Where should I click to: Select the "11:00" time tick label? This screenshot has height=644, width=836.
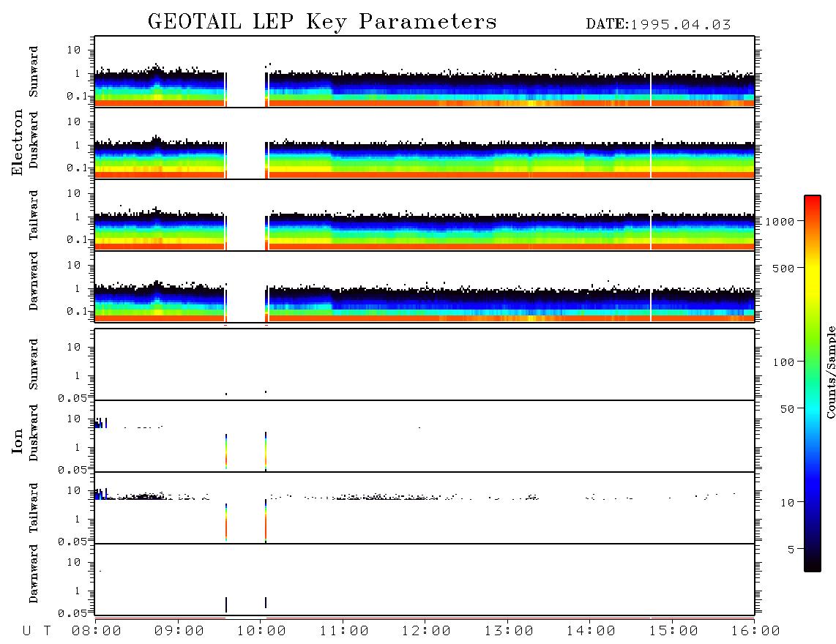[344, 632]
